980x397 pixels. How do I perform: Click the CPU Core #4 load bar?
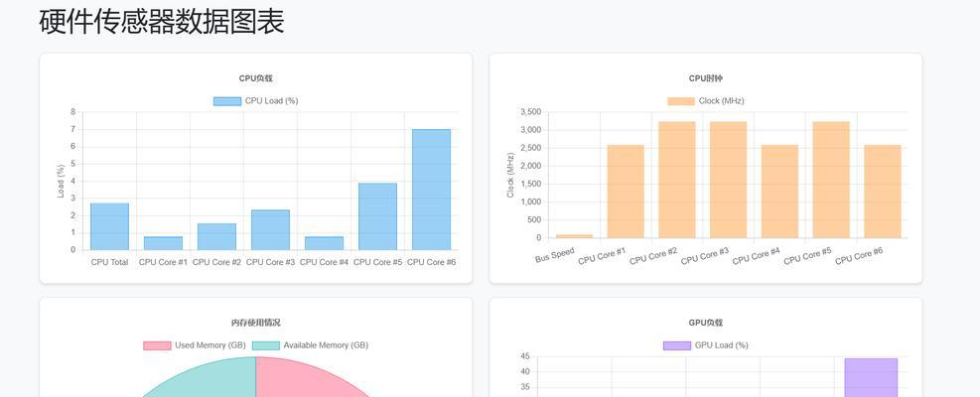[x=324, y=243]
